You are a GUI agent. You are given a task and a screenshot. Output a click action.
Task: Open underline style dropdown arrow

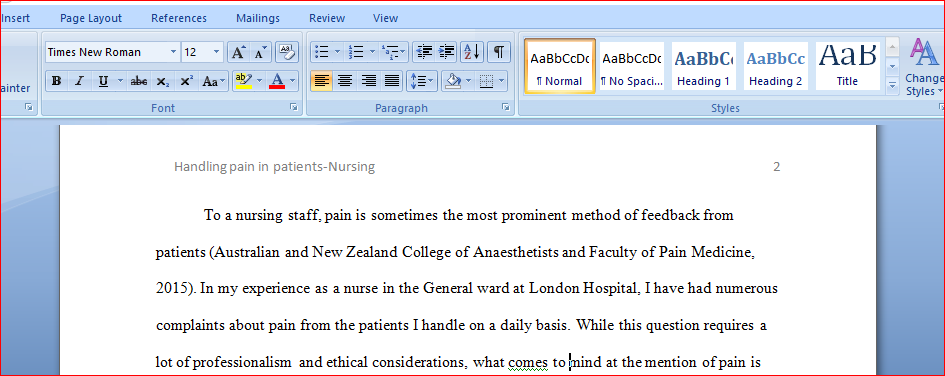[x=120, y=81]
